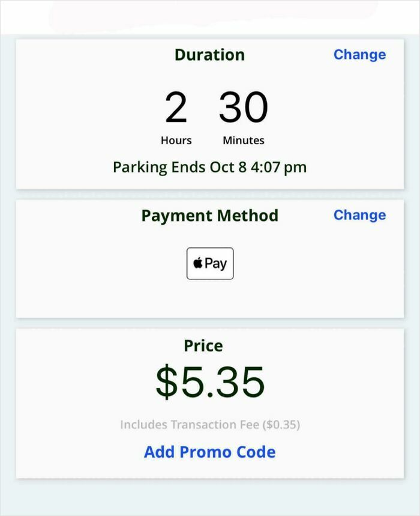Screen dimensions: 420x516
Task: Open the Change option for Payment Method
Action: (359, 215)
